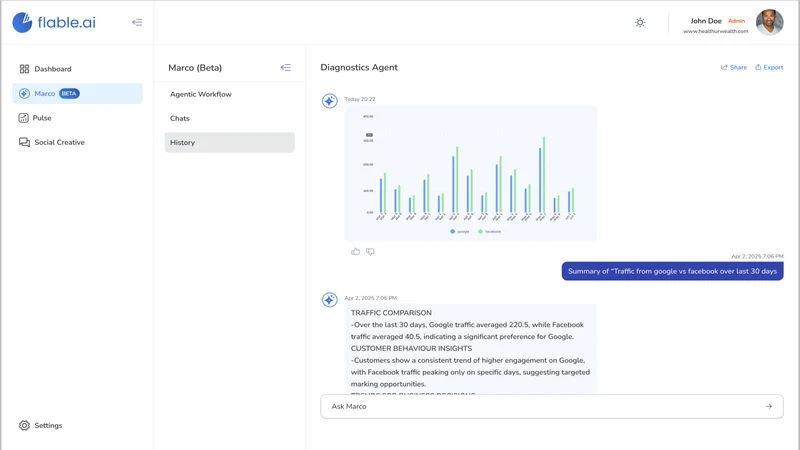The height and width of the screenshot is (450, 800).
Task: Send message with the arrow button
Action: [768, 407]
